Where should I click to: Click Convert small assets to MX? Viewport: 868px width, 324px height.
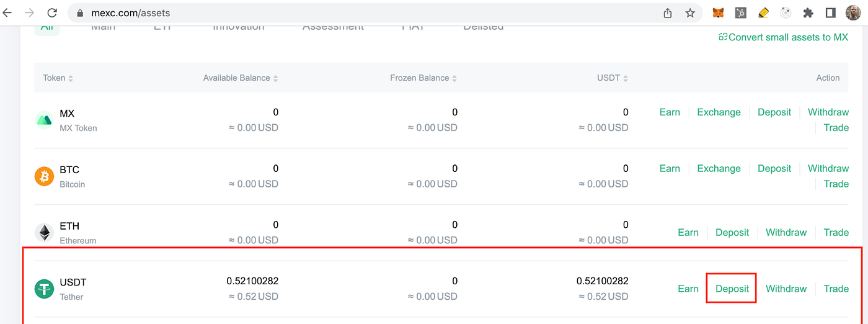tap(783, 37)
